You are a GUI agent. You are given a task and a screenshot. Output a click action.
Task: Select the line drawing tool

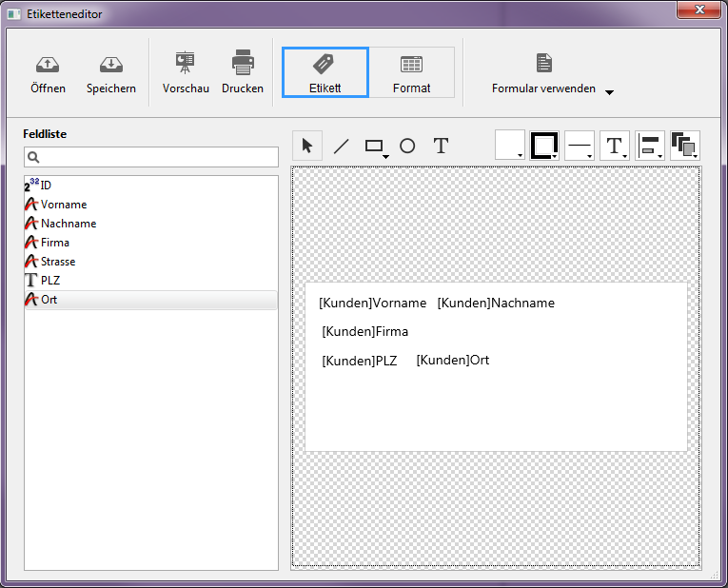point(341,146)
